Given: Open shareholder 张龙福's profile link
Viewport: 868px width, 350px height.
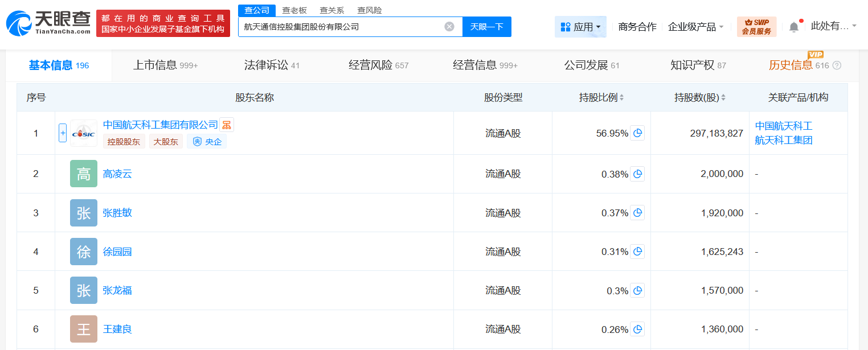Looking at the screenshot, I should click(x=117, y=290).
